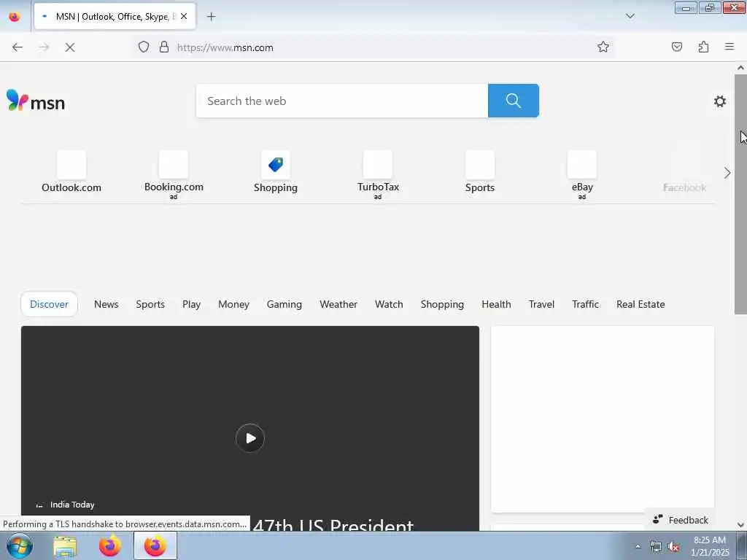
Task: Open the taskbar clock and date
Action: pyautogui.click(x=710, y=546)
